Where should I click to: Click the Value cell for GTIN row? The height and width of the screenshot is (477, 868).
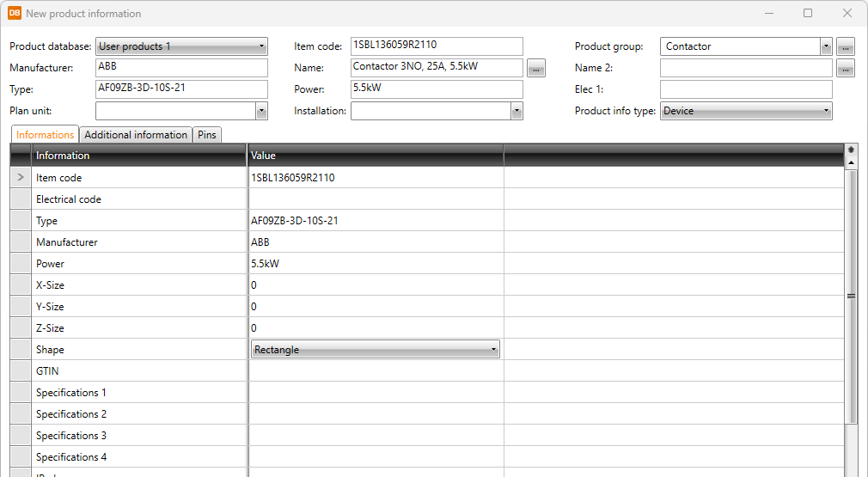tap(376, 371)
